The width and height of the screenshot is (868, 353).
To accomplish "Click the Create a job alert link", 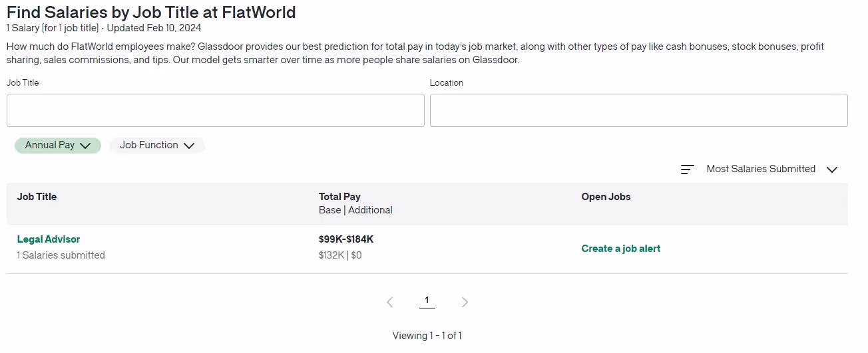I will coord(621,249).
